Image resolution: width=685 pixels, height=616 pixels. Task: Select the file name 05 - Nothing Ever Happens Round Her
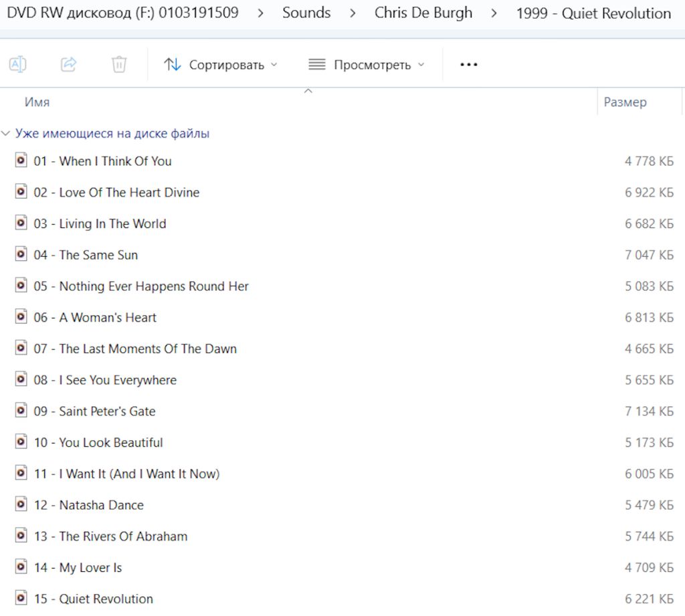(x=141, y=286)
